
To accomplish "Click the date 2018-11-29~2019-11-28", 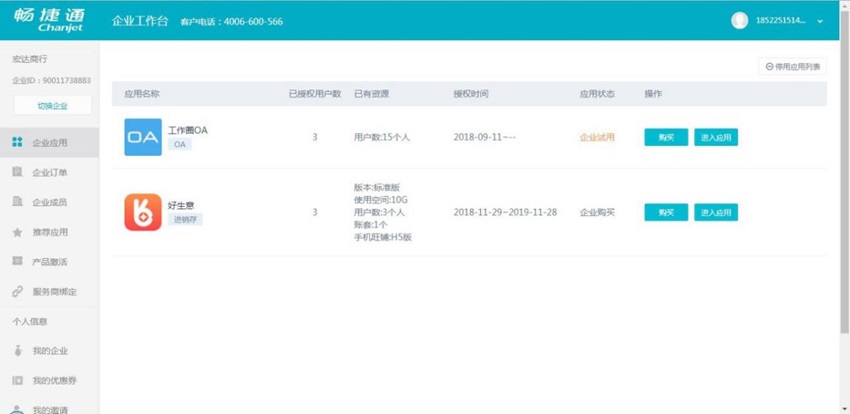I will pos(505,212).
